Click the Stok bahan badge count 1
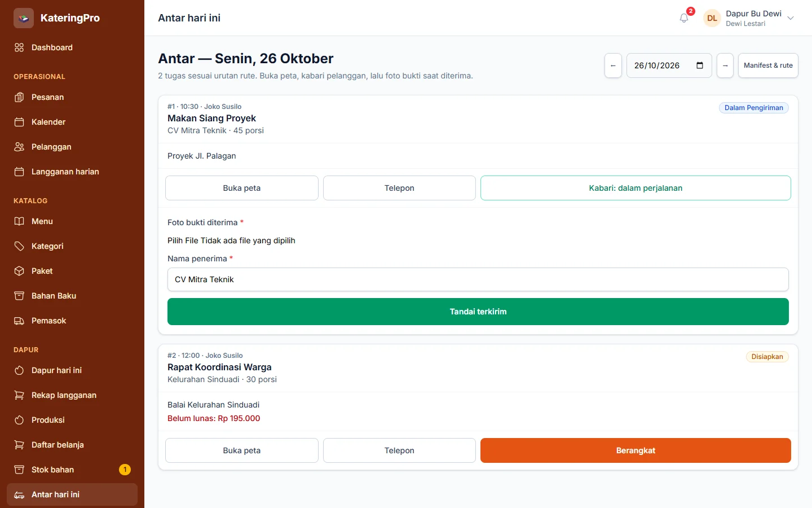 pyautogui.click(x=125, y=470)
